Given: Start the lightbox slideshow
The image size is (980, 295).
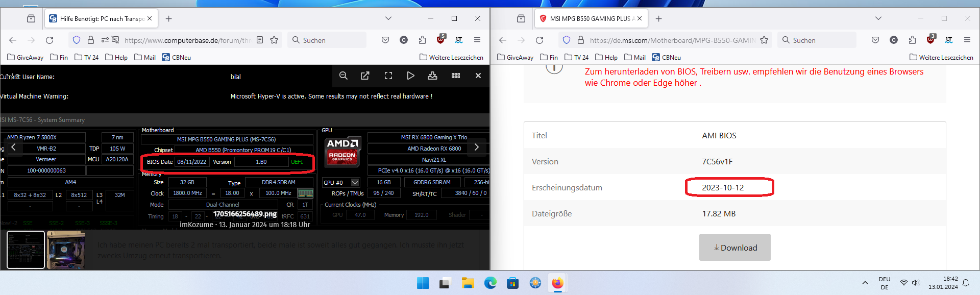Looking at the screenshot, I should (410, 76).
